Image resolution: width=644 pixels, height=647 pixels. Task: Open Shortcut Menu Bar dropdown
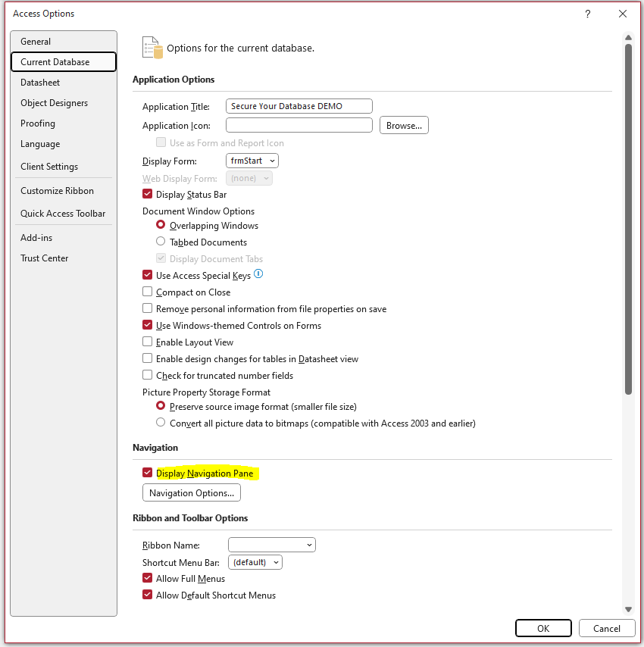click(255, 562)
